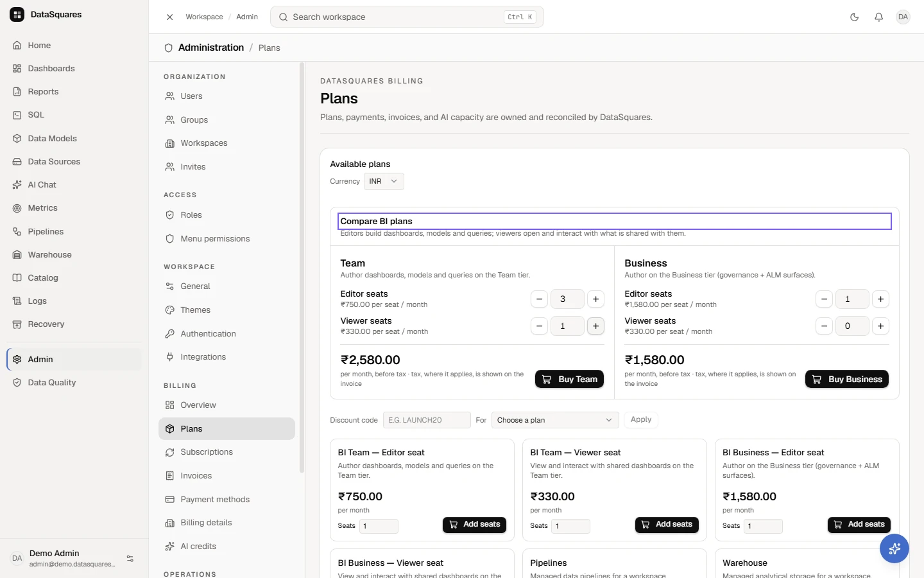Open Data Sources page

click(x=74, y=162)
